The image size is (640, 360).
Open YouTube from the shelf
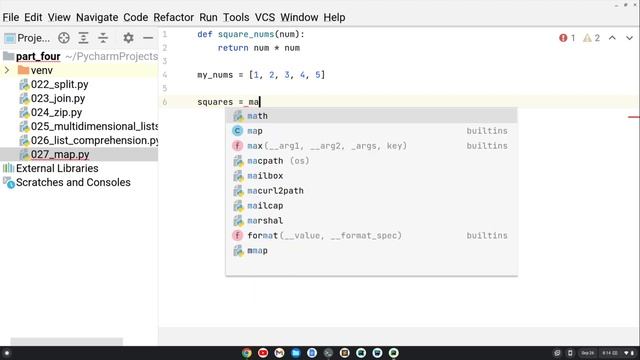tap(263, 353)
